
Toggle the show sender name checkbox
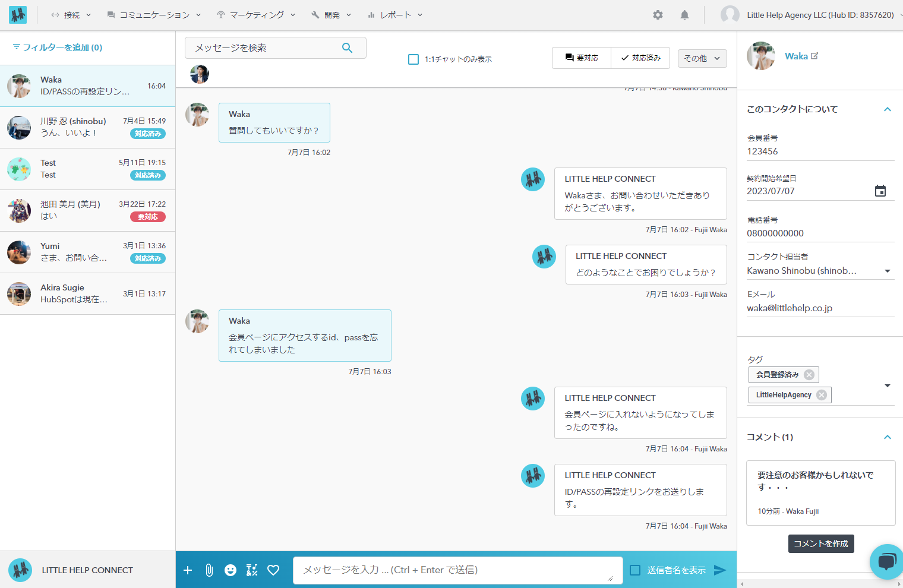click(635, 570)
